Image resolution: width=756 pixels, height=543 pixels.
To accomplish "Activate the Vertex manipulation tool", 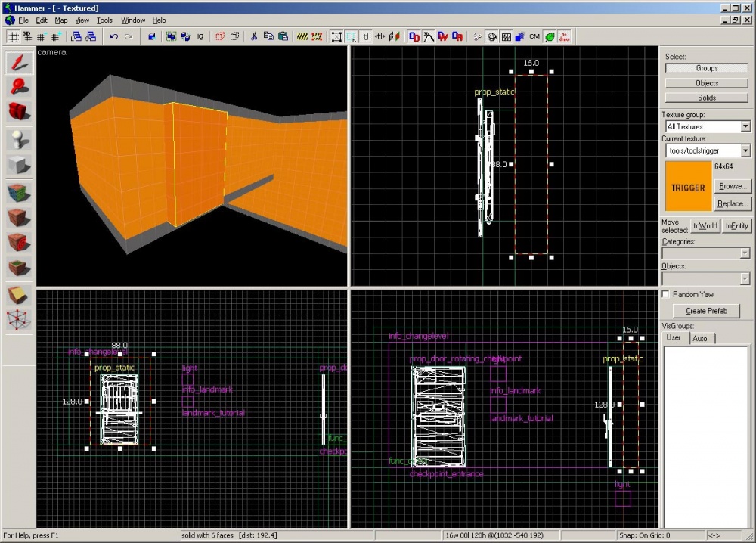I will click(x=18, y=320).
